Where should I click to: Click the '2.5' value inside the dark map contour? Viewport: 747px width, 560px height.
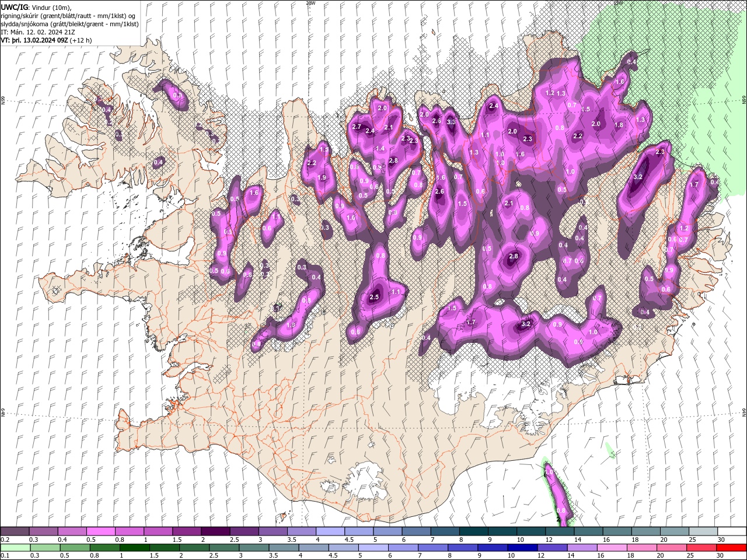pyautogui.click(x=375, y=297)
